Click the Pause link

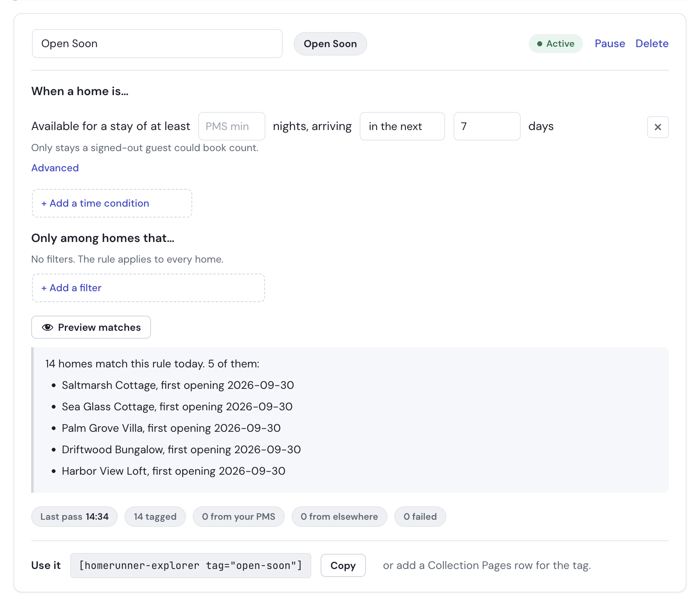tap(610, 43)
